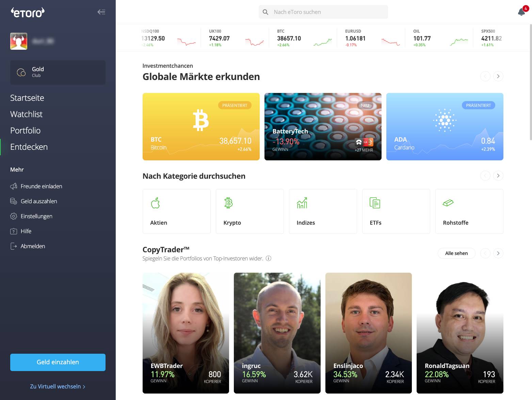Open the ETFs category document icon
The image size is (532, 400).
pos(375,203)
